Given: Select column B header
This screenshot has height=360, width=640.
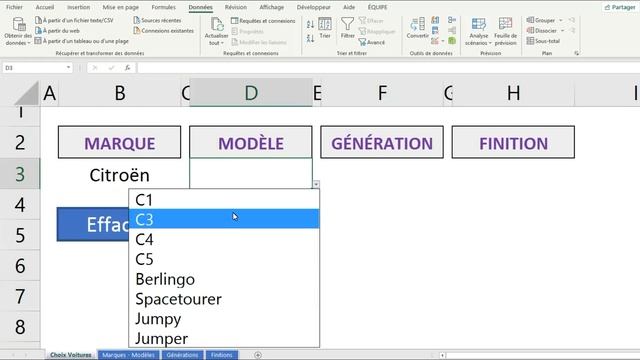Looking at the screenshot, I should tap(120, 93).
